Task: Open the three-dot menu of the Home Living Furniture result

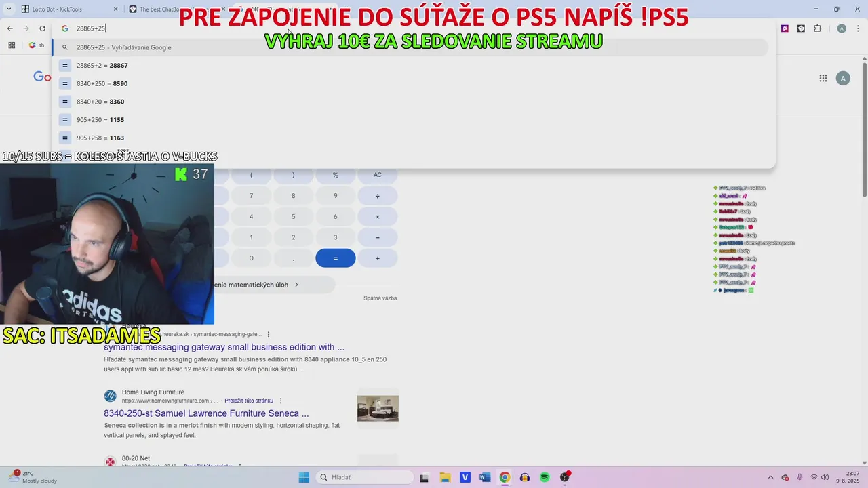Action: click(x=281, y=401)
